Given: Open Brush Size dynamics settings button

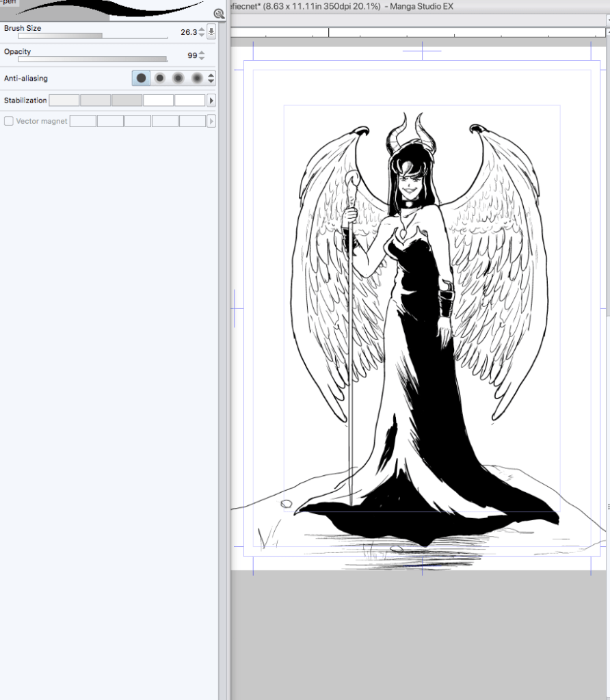Looking at the screenshot, I should point(211,31).
